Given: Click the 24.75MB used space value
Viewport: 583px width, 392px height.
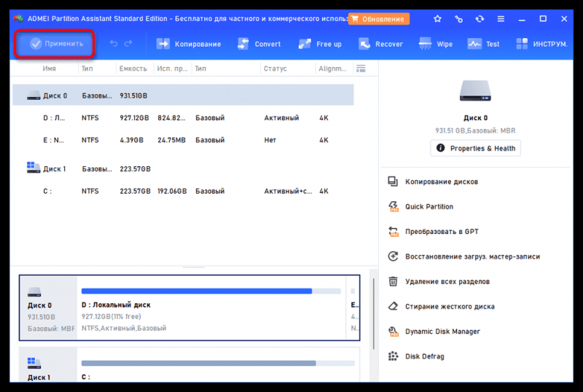Looking at the screenshot, I should click(x=171, y=140).
